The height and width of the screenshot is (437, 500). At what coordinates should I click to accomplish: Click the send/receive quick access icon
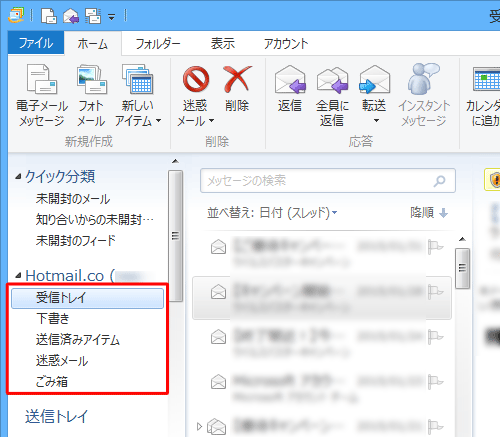[x=93, y=16]
